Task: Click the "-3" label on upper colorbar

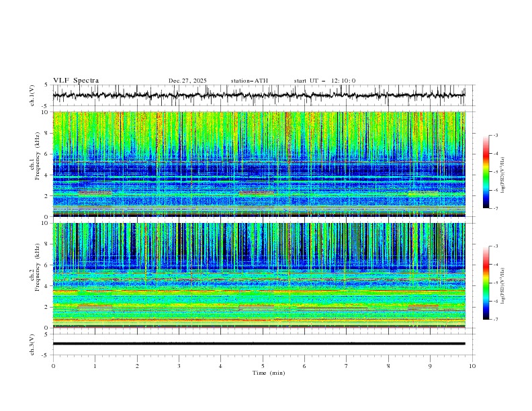Action: point(495,136)
